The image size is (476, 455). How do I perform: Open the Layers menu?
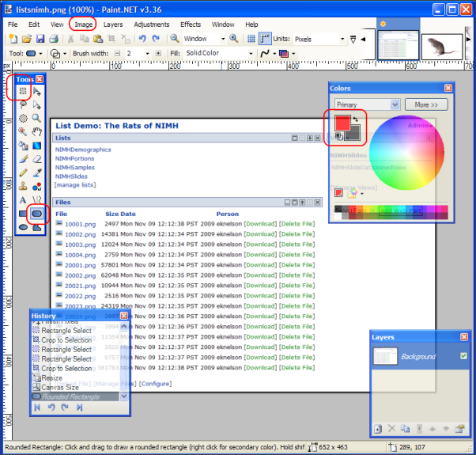click(113, 25)
